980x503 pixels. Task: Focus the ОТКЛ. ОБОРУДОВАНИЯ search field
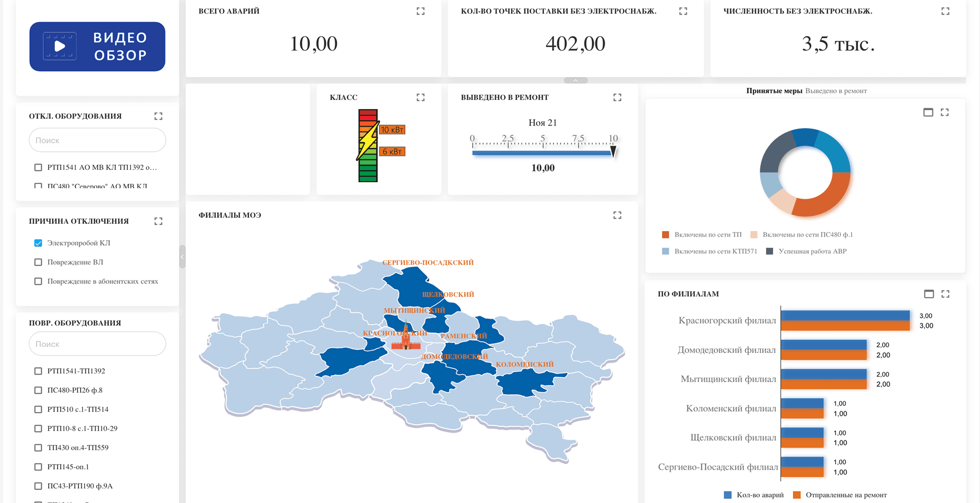pos(97,140)
